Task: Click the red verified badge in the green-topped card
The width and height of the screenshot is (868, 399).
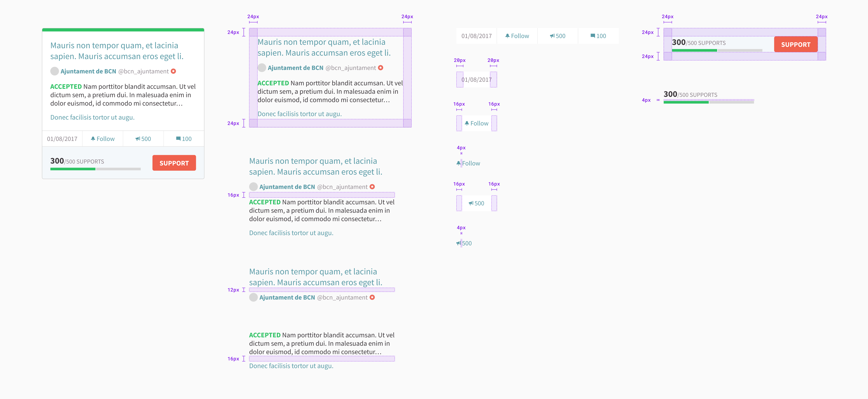Action: click(x=173, y=71)
